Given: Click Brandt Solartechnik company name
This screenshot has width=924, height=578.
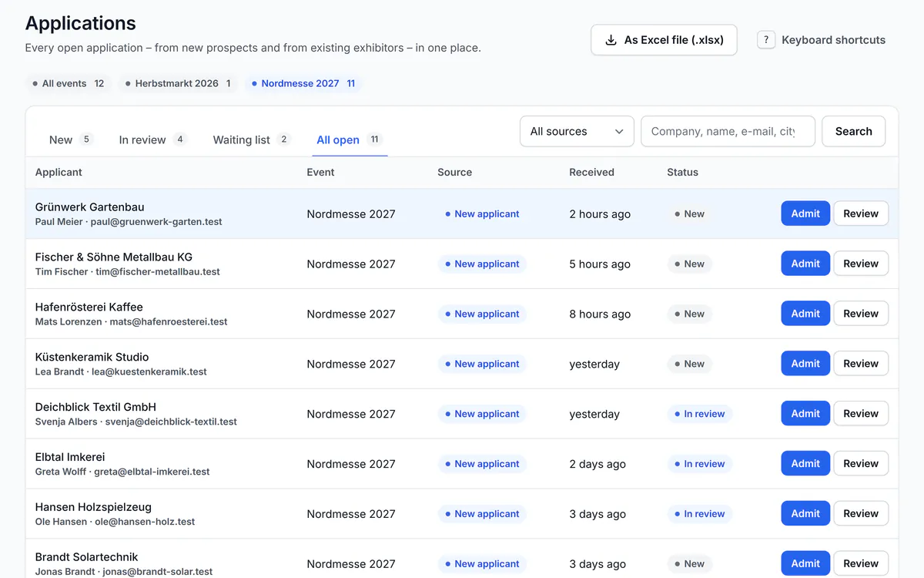Looking at the screenshot, I should pos(86,557).
